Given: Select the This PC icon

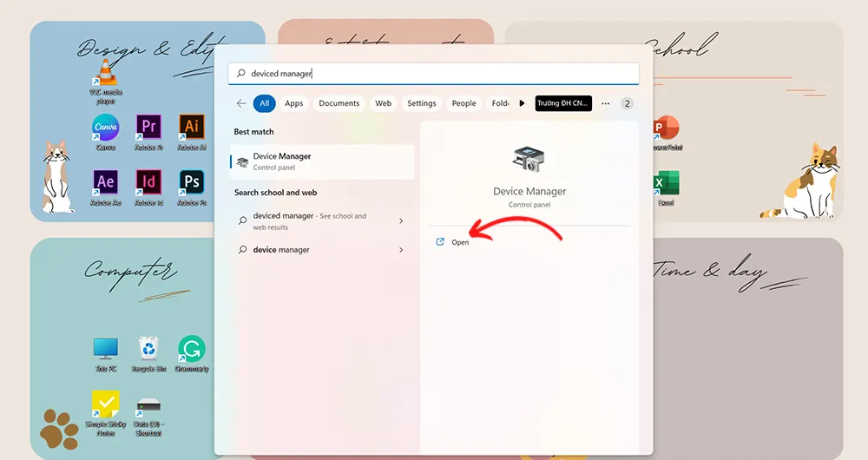Looking at the screenshot, I should [x=105, y=349].
